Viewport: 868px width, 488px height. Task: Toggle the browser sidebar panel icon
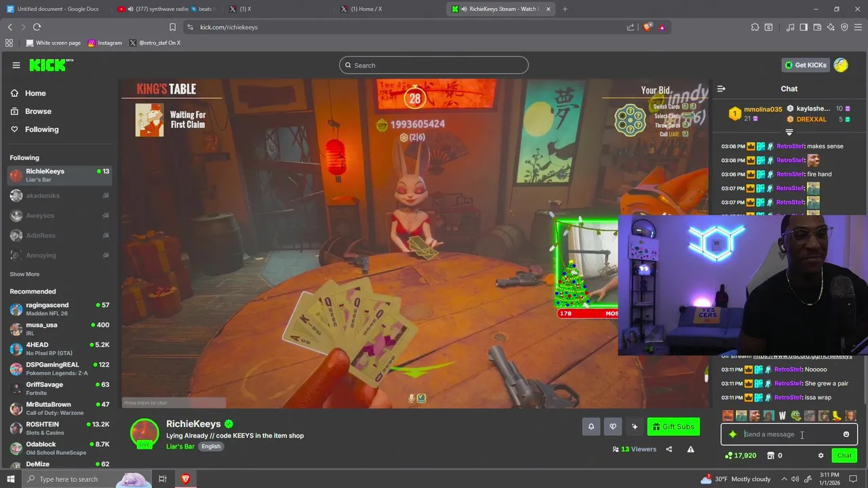coord(804,27)
